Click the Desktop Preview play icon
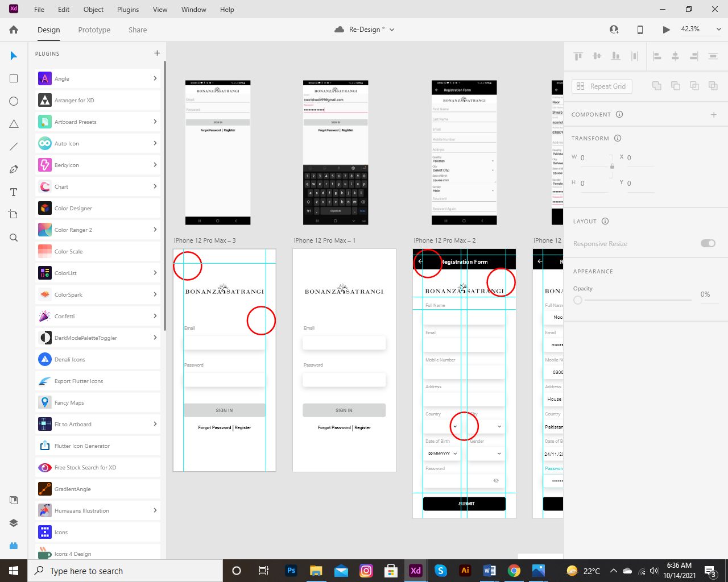728x582 pixels. click(666, 29)
